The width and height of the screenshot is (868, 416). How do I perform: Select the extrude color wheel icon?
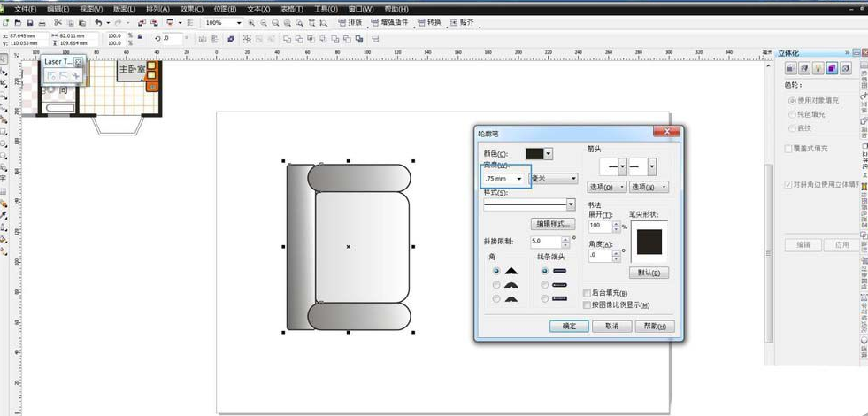coord(833,68)
